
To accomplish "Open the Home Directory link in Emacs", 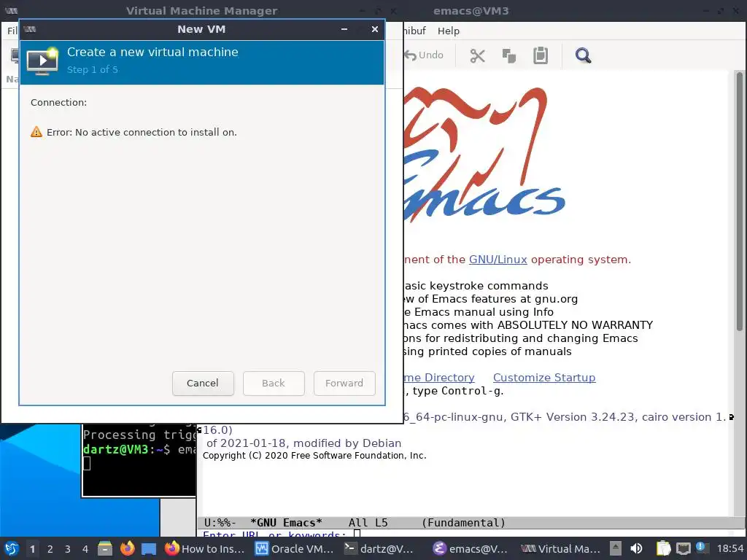I will [x=438, y=378].
